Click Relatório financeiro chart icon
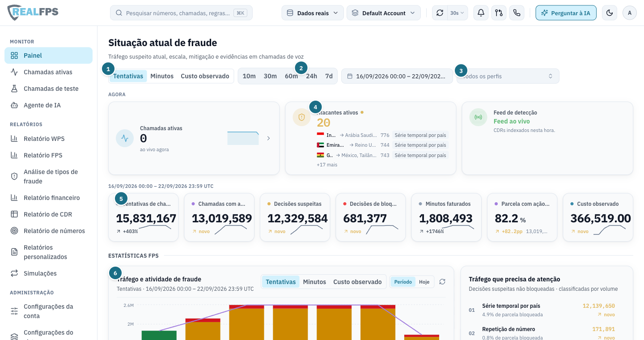The height and width of the screenshot is (340, 644). coord(14,198)
